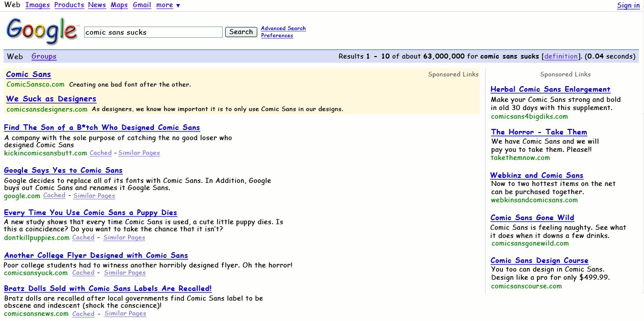Click the webkinsandcomicsans.com ad URL
The height and width of the screenshot is (321, 644).
(x=534, y=200)
